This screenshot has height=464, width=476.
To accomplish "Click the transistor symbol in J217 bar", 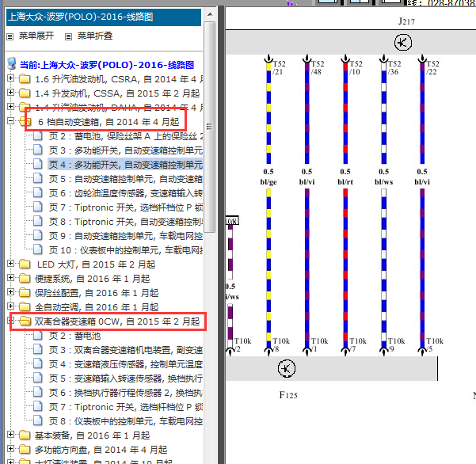I will click(403, 43).
